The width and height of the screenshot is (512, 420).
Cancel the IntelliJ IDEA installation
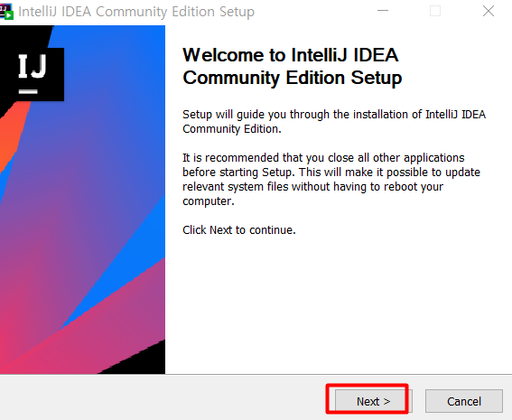(x=463, y=401)
